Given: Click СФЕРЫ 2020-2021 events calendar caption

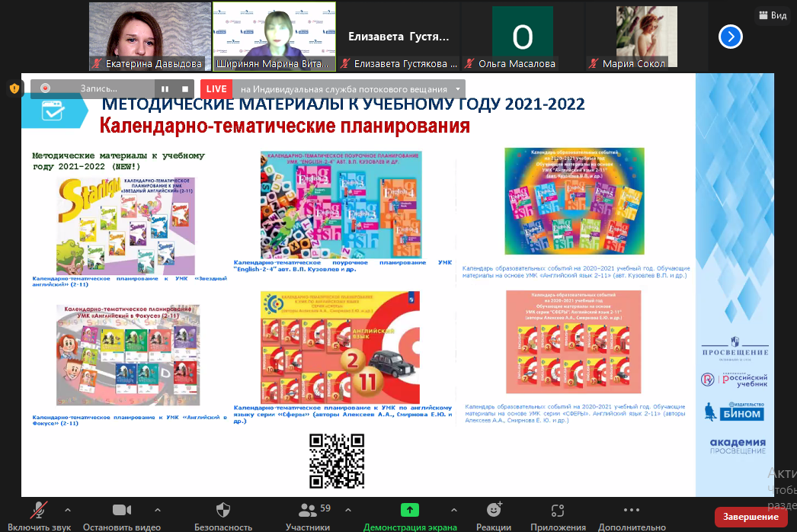Looking at the screenshot, I should click(575, 414).
